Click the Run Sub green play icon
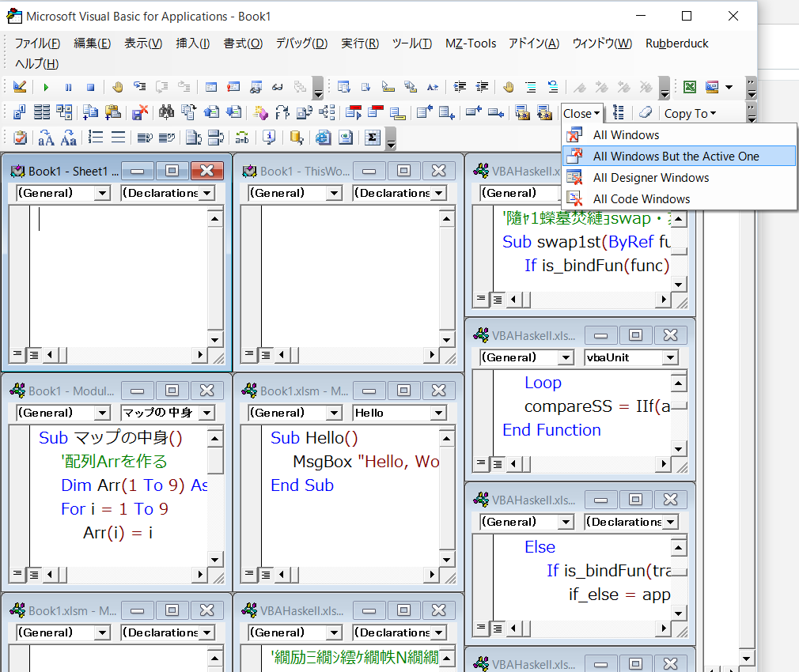799x672 pixels. click(46, 87)
